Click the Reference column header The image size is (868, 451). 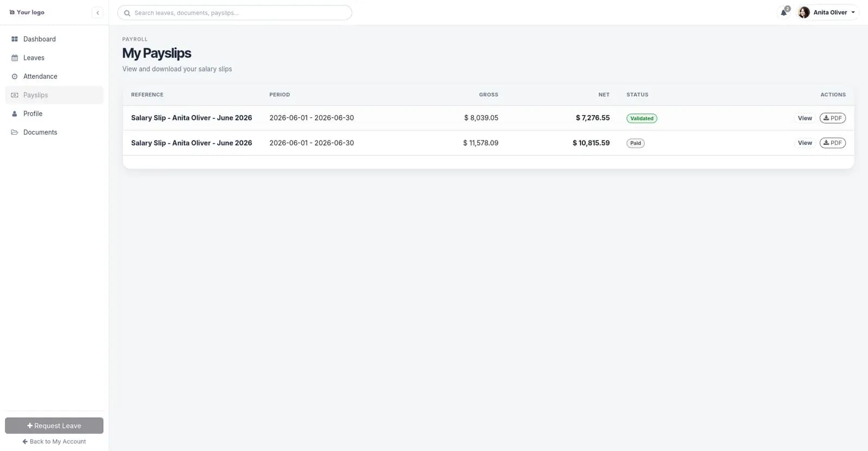pyautogui.click(x=147, y=94)
